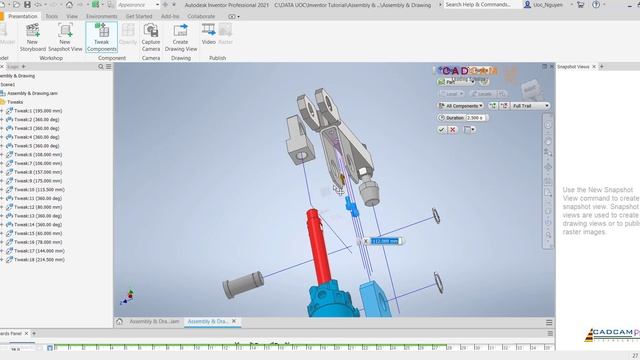
Task: Add a new panel next to Snapshot Views
Action: [602, 67]
